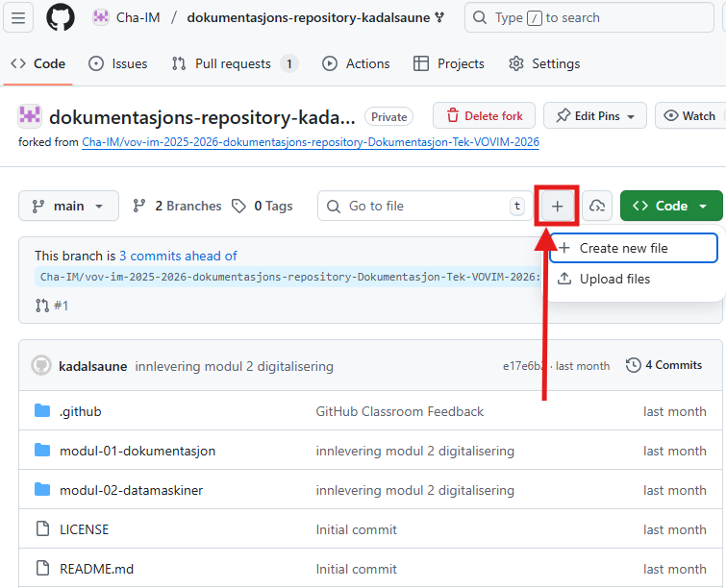Click the Watch button
Viewport: 726px width, 588px height.
coord(689,115)
